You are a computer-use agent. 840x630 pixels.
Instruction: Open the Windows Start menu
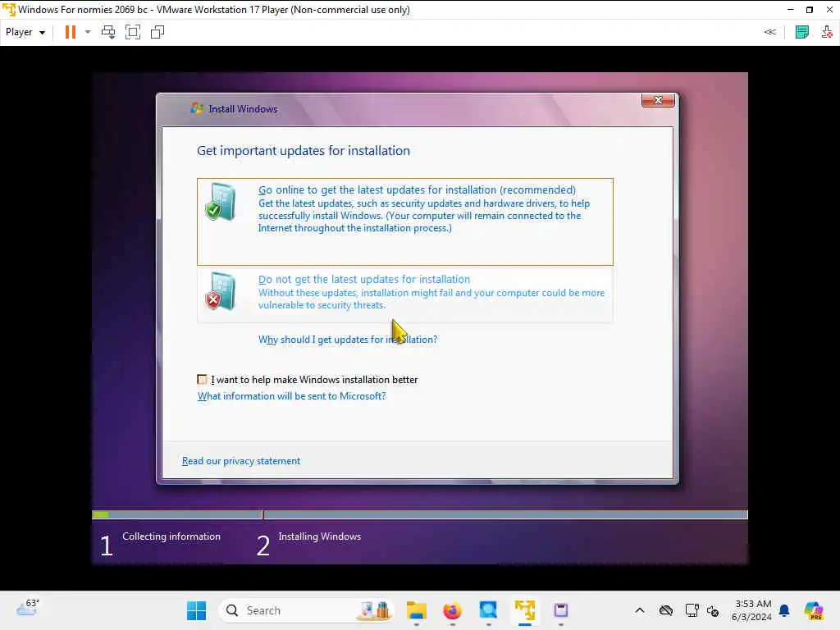click(196, 610)
